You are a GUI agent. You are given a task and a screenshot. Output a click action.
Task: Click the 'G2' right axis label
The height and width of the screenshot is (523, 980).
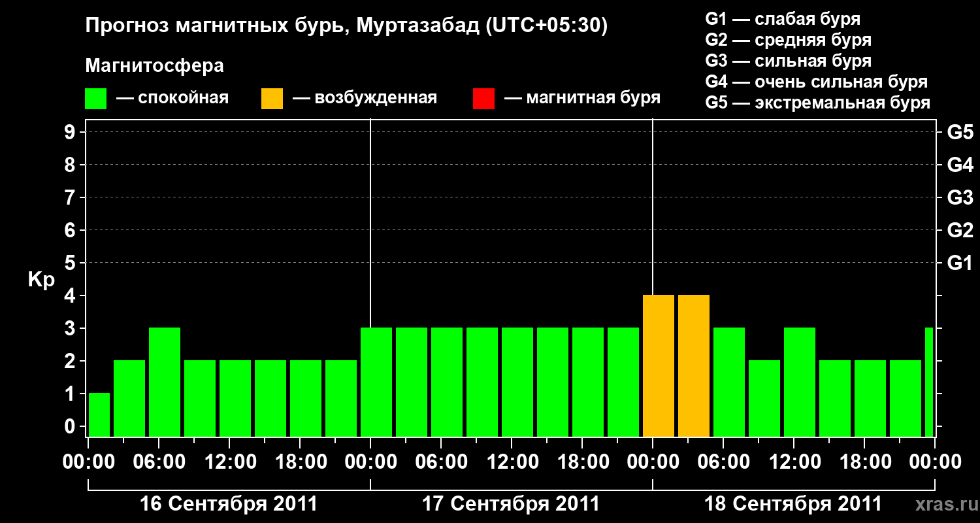point(960,230)
